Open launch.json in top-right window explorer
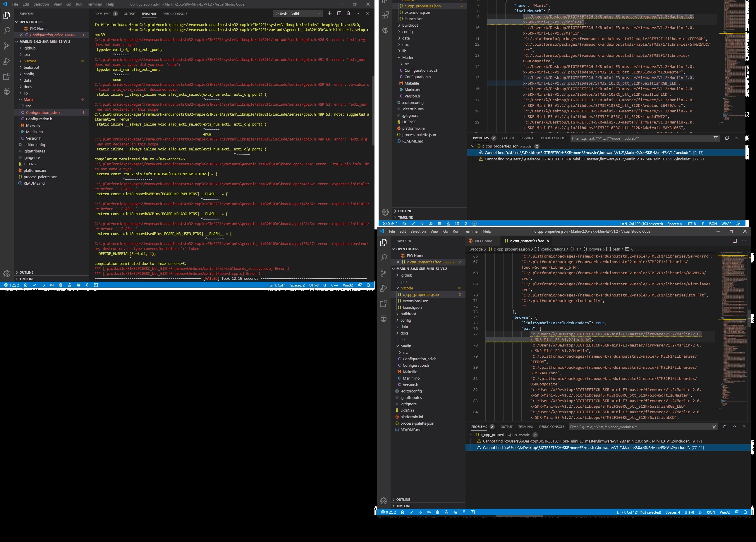 tap(430, 19)
